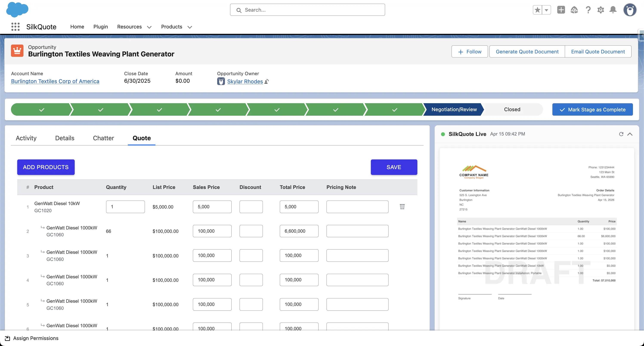Click inside the global Search field
The width and height of the screenshot is (644, 346).
[x=307, y=10]
